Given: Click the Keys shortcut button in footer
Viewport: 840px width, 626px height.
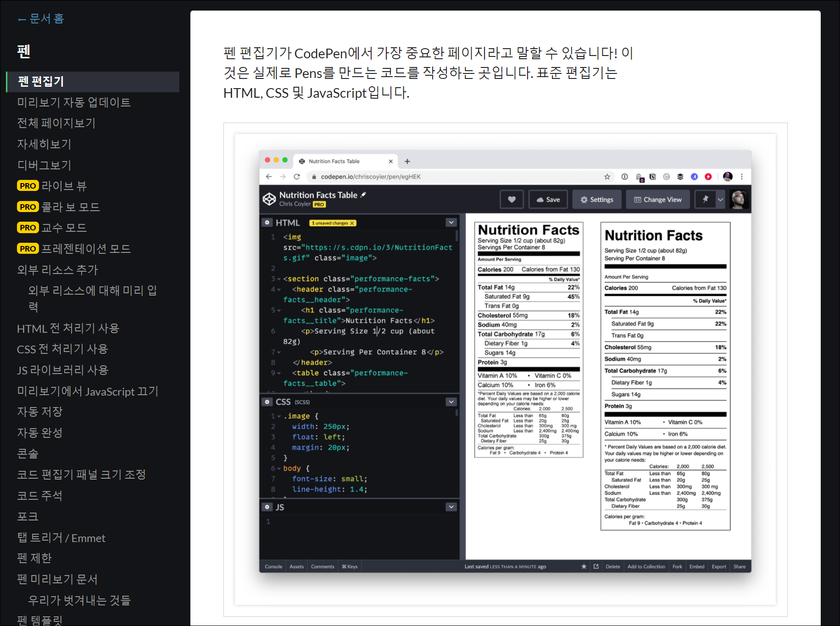Looking at the screenshot, I should point(350,567).
